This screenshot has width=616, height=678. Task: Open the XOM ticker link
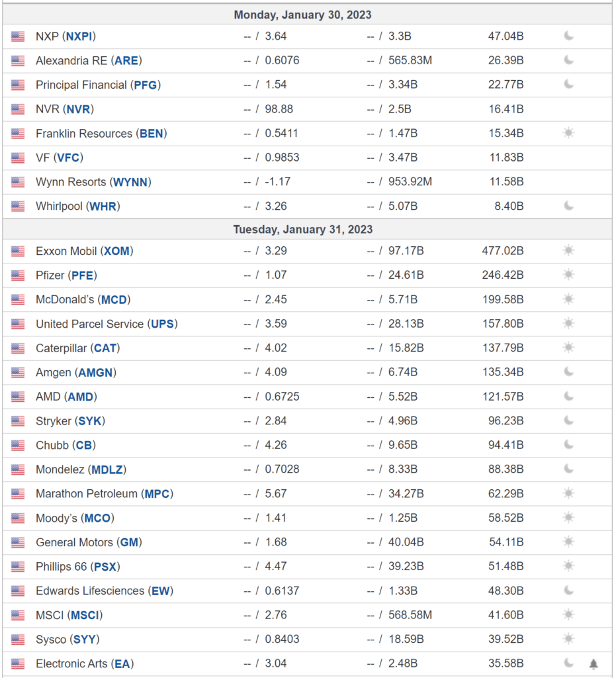pyautogui.click(x=116, y=251)
